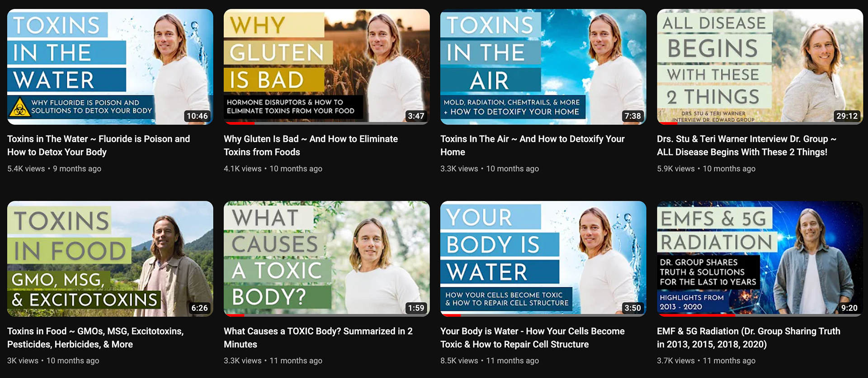
Task: Click the red watch progress bar on gluten video
Action: point(240,123)
